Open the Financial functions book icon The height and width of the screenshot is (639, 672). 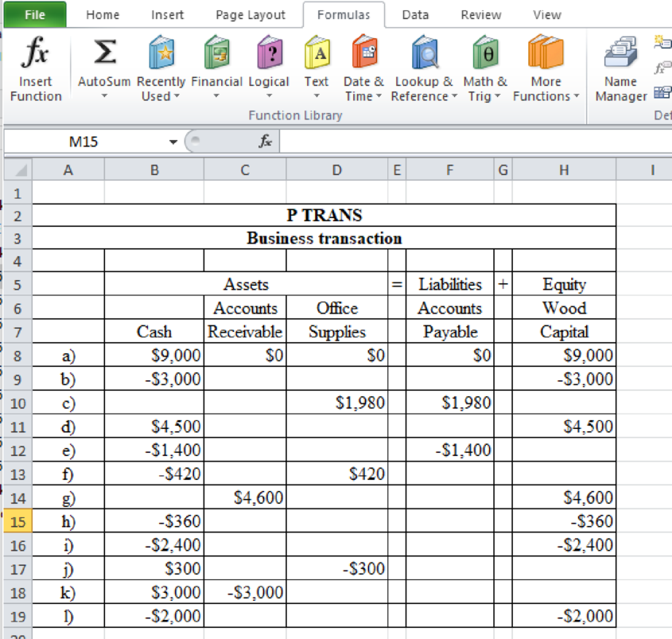[x=216, y=54]
